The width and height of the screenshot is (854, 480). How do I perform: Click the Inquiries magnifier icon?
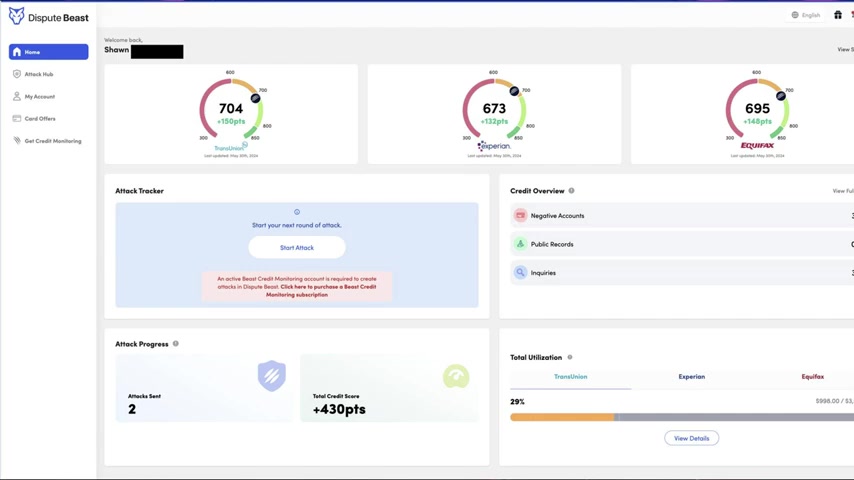[x=520, y=272]
